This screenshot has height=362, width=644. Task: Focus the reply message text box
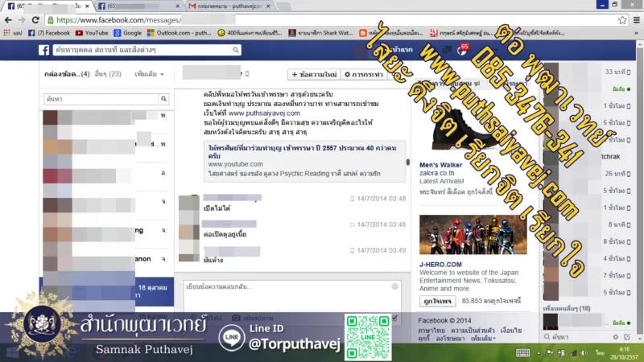click(x=292, y=295)
